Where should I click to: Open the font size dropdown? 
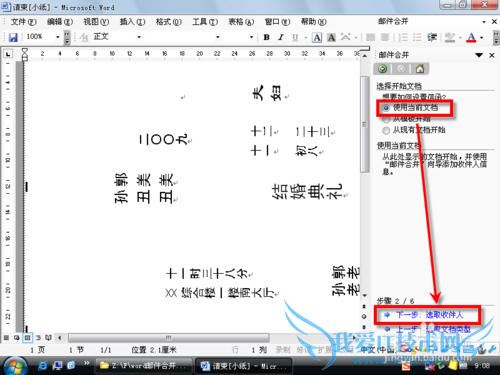[252, 37]
